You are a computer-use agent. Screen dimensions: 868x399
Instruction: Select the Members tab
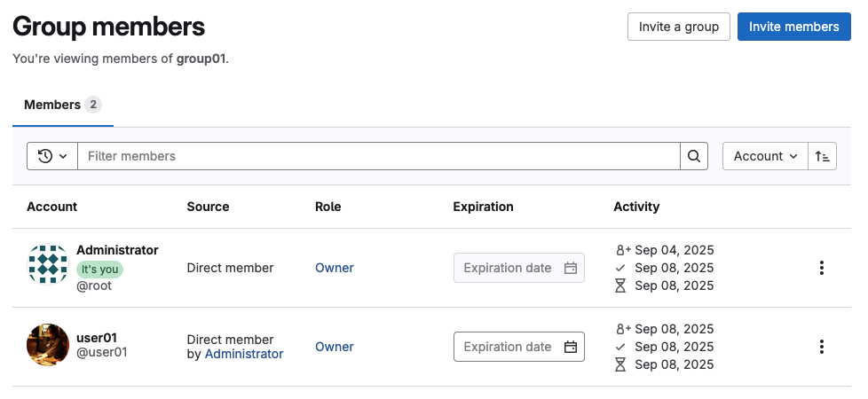[x=62, y=105]
